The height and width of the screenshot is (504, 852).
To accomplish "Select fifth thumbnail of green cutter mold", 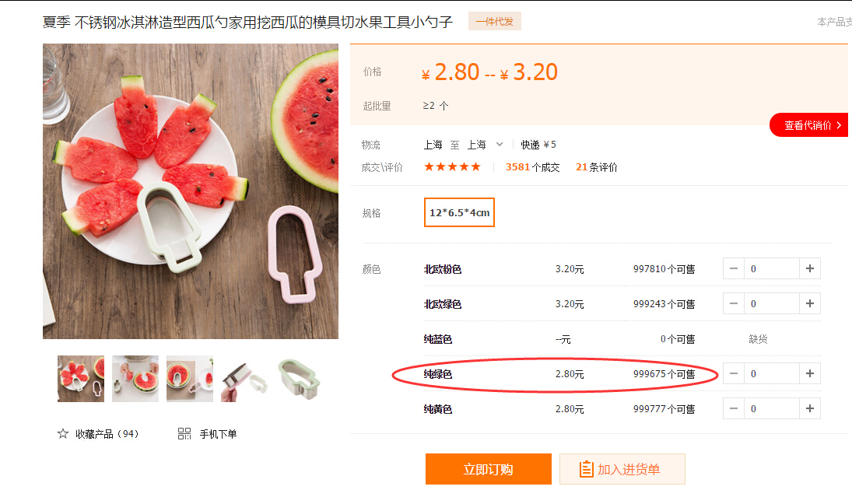I will pos(299,379).
